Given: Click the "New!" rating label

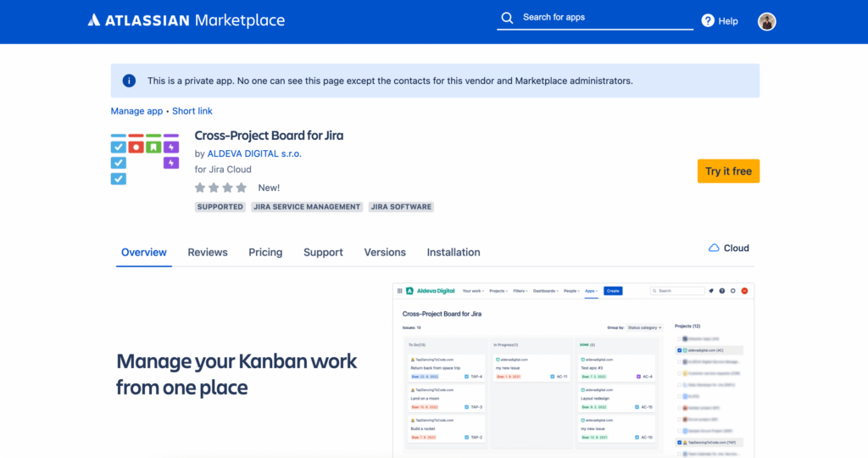Looking at the screenshot, I should point(269,187).
